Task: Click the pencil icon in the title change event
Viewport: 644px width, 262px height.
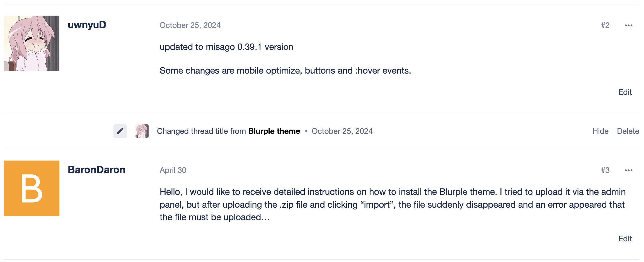Action: pos(120,131)
